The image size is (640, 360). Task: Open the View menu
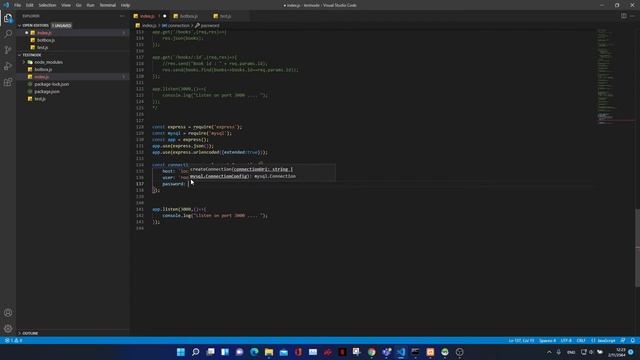click(66, 5)
